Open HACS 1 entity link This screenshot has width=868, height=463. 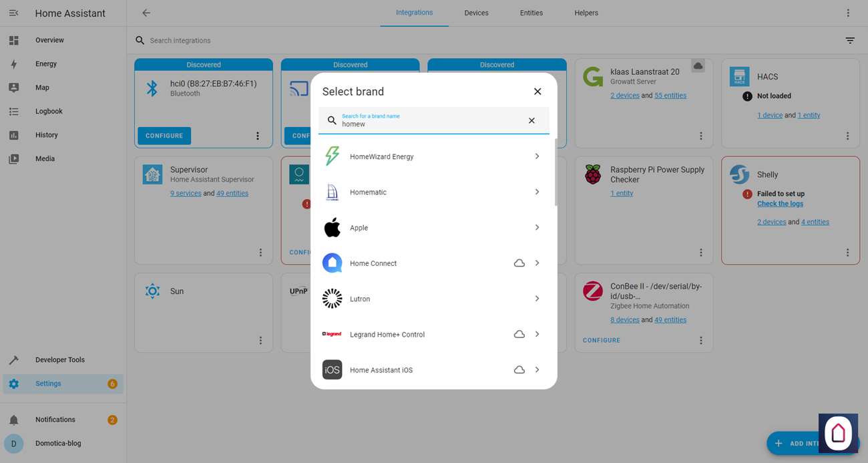pos(809,115)
